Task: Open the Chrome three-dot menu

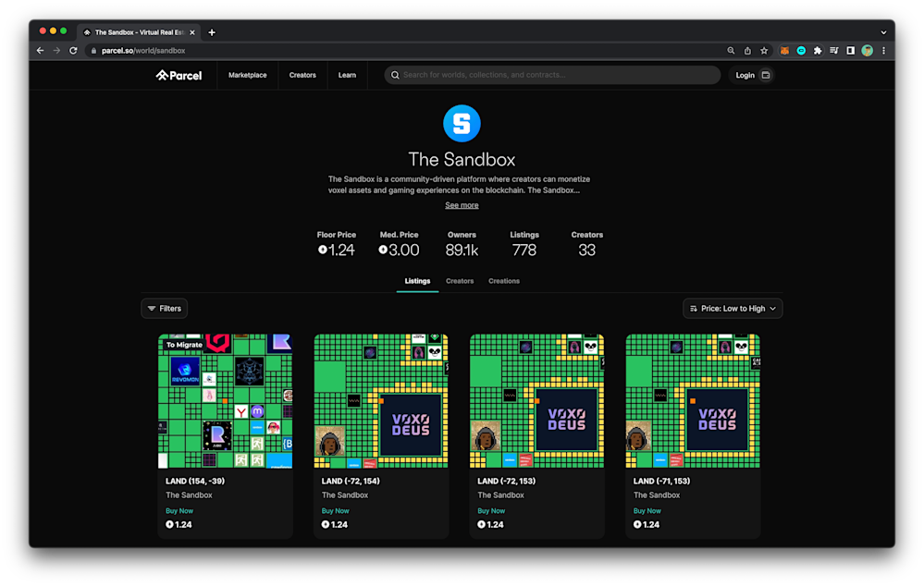Action: [x=883, y=51]
